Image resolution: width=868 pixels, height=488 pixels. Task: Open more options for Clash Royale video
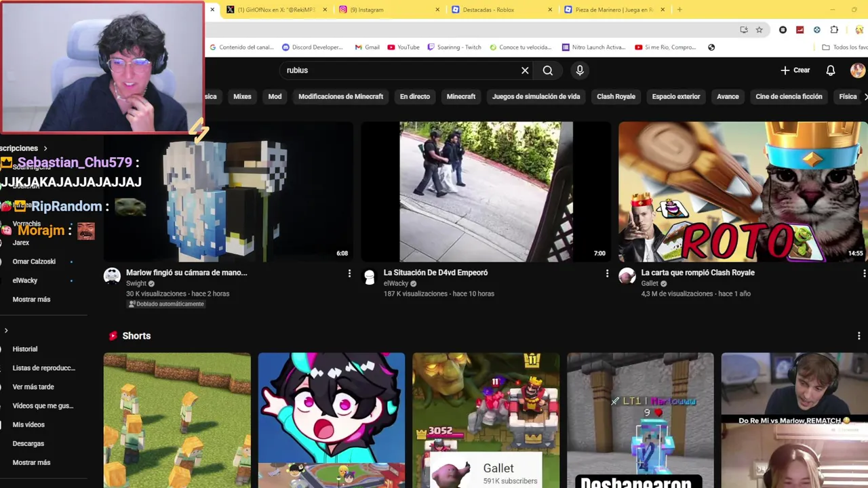864,273
